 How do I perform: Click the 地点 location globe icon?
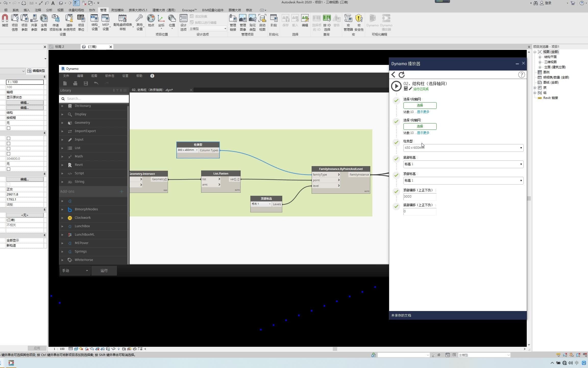tap(151, 18)
